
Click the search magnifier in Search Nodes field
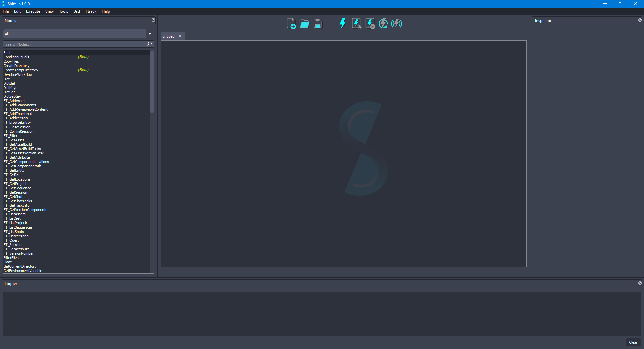[x=149, y=44]
